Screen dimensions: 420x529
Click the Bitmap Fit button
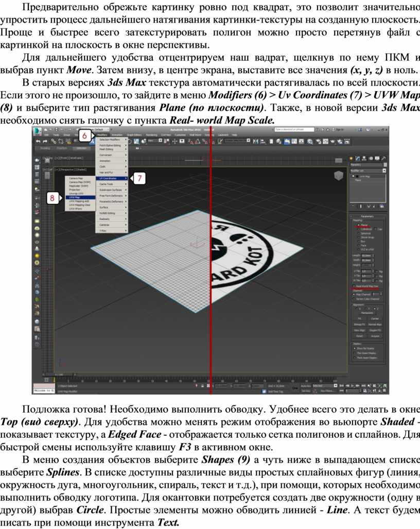[x=359, y=324]
